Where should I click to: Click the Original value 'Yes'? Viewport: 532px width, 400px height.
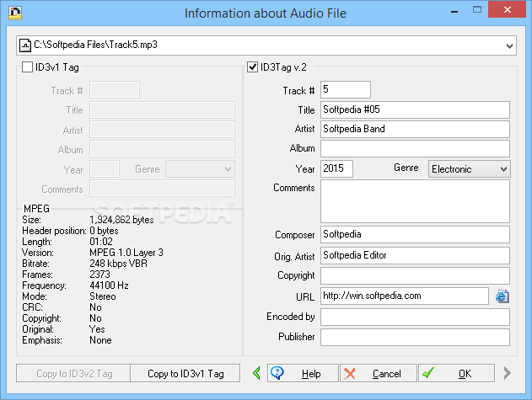[97, 329]
